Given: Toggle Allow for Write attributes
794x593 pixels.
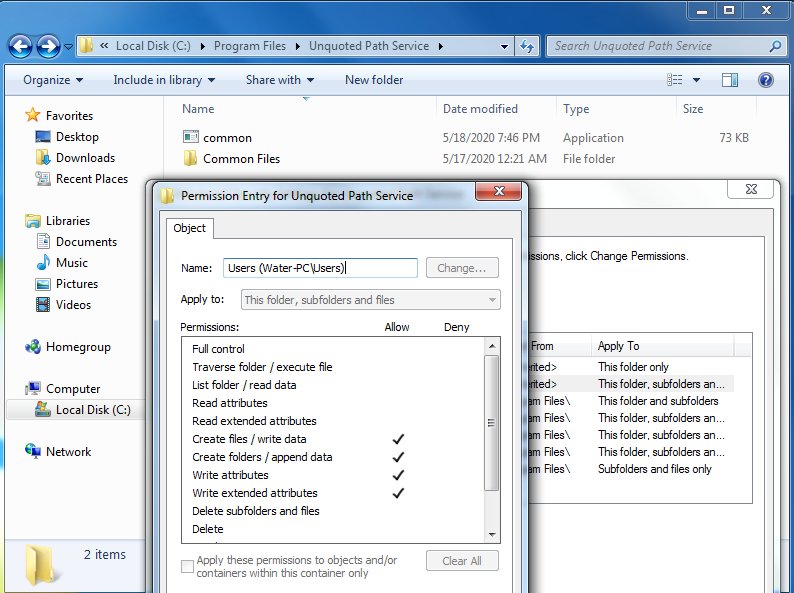Looking at the screenshot, I should (398, 475).
